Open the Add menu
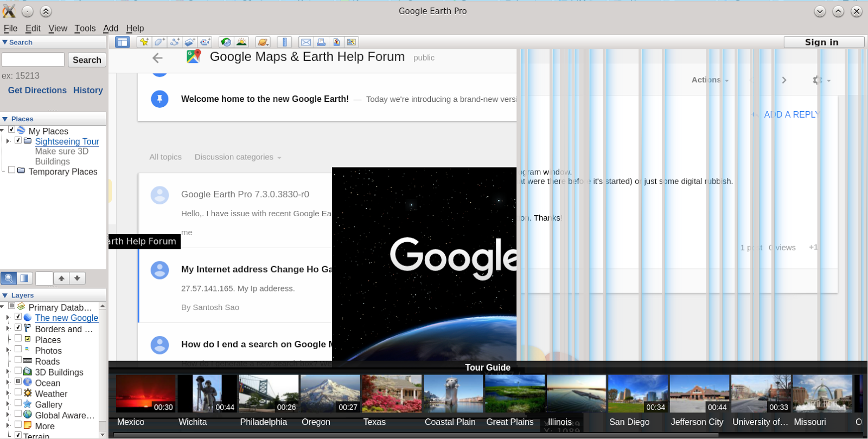Image resolution: width=868 pixels, height=439 pixels. pos(111,28)
